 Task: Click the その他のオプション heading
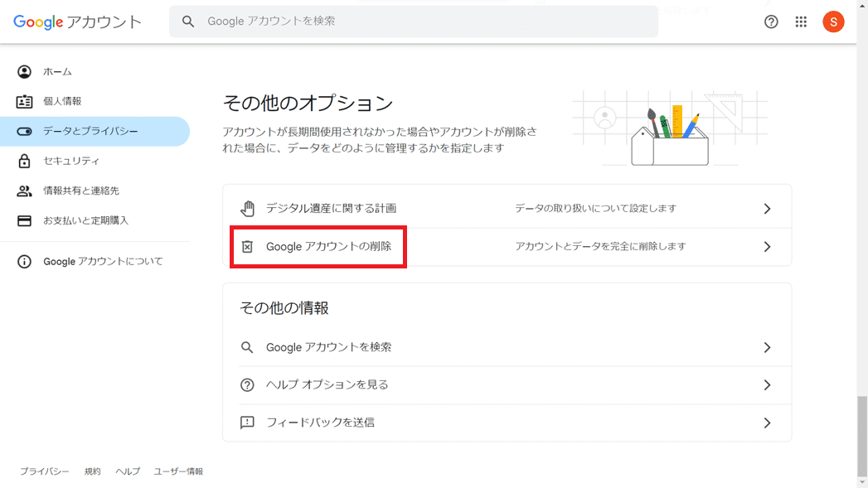click(308, 103)
